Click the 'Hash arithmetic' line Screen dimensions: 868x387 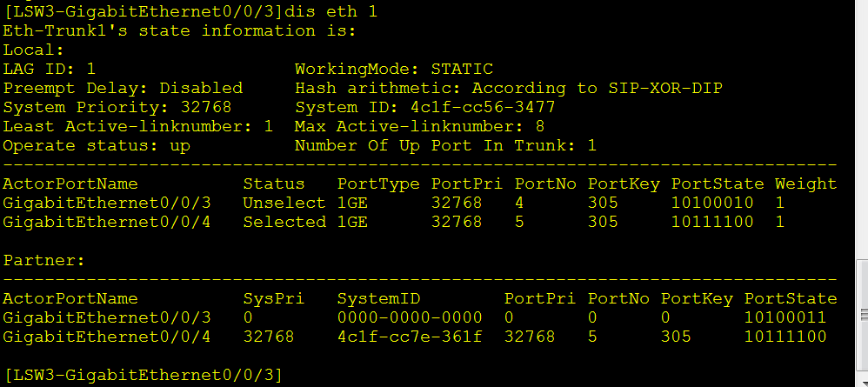(x=509, y=88)
